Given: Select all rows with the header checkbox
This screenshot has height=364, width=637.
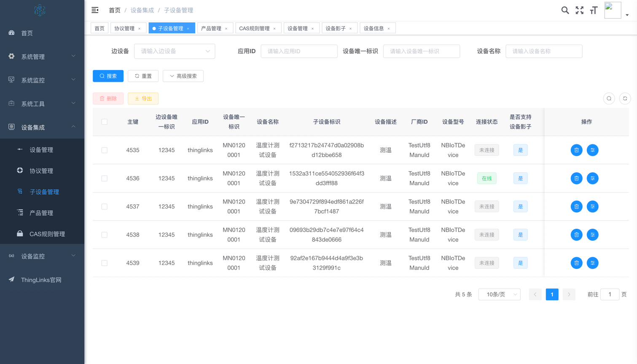Looking at the screenshot, I should (x=104, y=122).
